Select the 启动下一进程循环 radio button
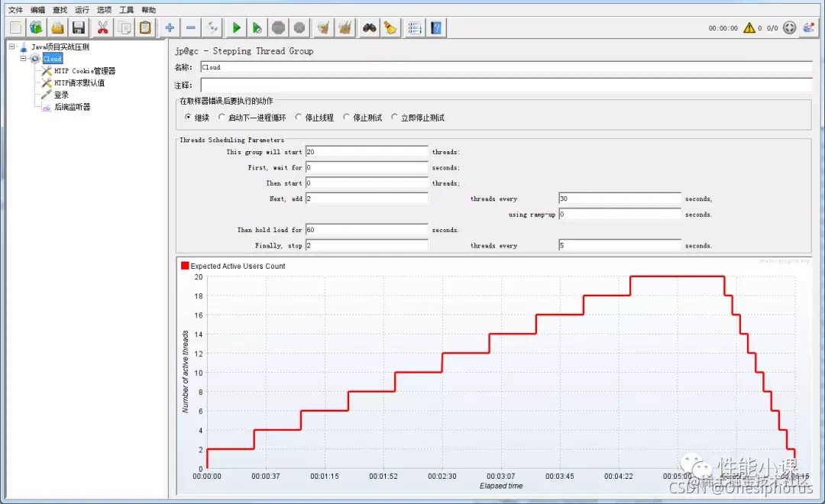The width and height of the screenshot is (825, 504). pos(222,118)
